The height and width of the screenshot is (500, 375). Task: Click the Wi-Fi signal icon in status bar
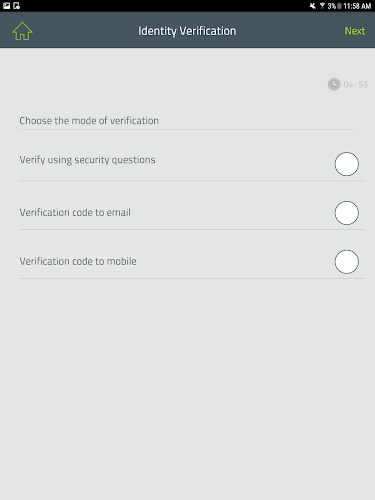pyautogui.click(x=322, y=6)
